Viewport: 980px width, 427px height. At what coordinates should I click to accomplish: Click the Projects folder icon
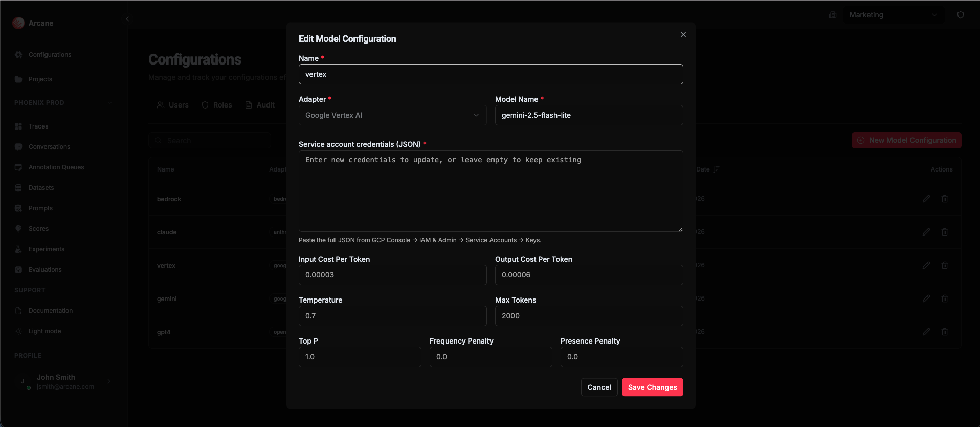tap(18, 79)
